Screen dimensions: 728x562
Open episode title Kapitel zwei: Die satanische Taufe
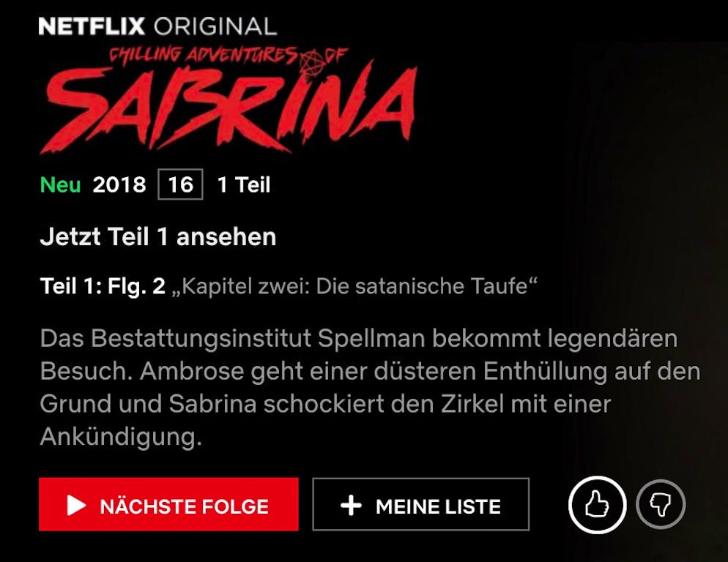click(354, 286)
